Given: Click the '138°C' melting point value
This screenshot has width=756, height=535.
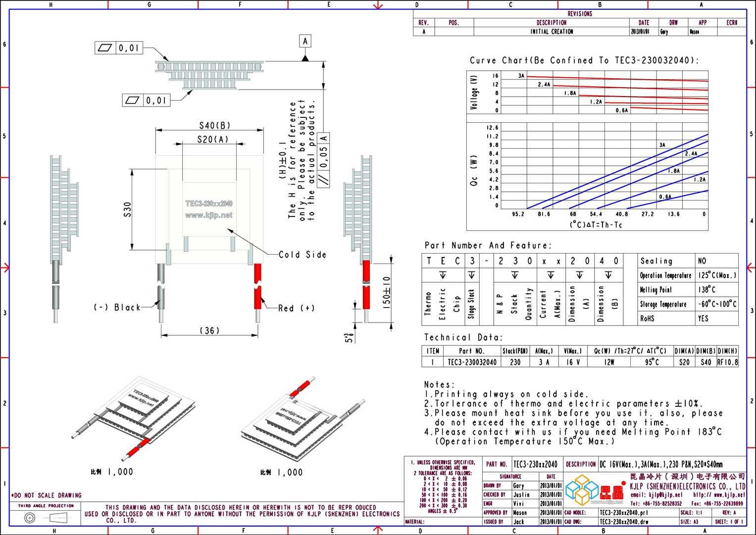Looking at the screenshot, I should (x=706, y=289).
